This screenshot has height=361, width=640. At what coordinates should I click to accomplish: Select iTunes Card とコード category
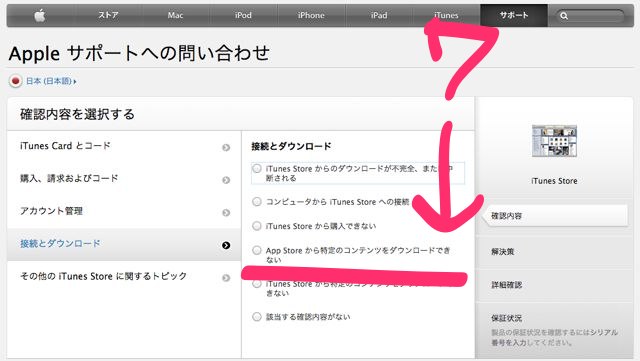124,147
